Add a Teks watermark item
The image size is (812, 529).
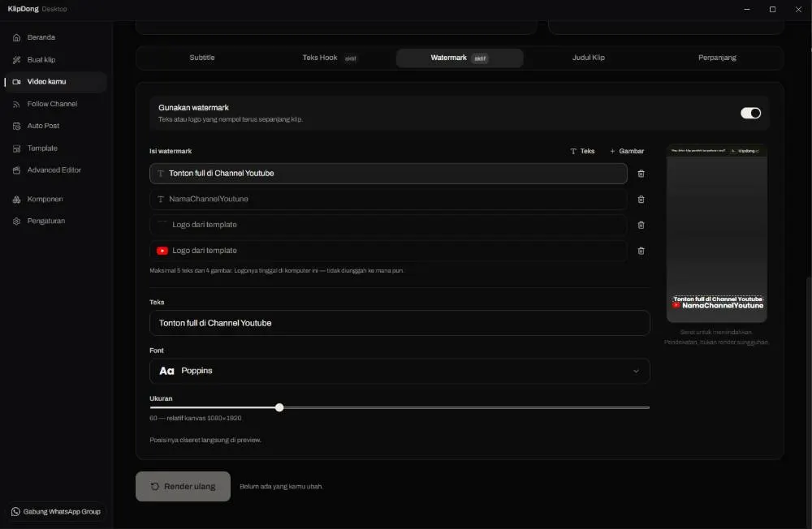click(582, 151)
